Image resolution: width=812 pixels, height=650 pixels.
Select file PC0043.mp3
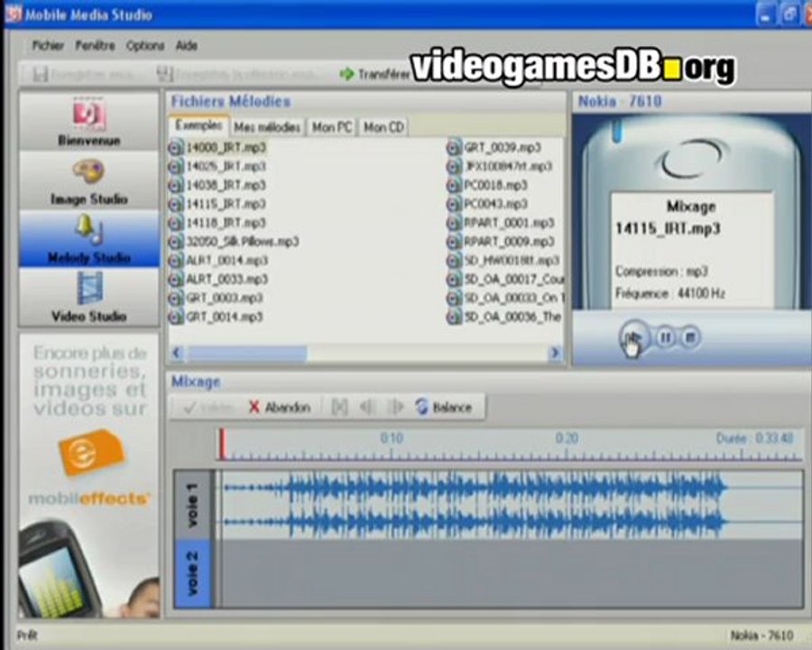click(495, 204)
